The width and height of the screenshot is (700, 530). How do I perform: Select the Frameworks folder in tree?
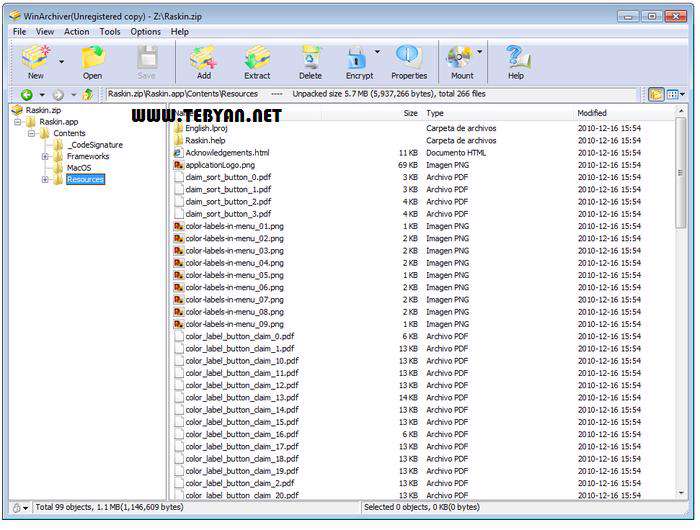[x=88, y=156]
